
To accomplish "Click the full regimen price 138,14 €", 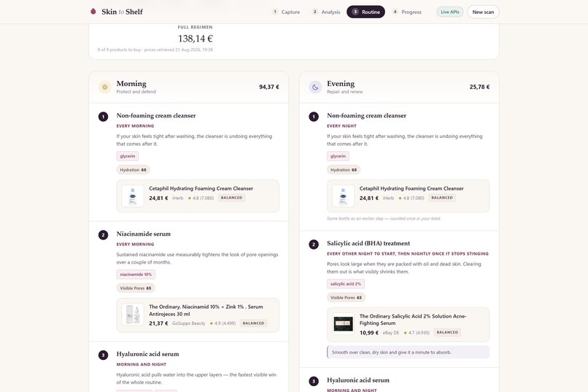I will pos(195,39).
